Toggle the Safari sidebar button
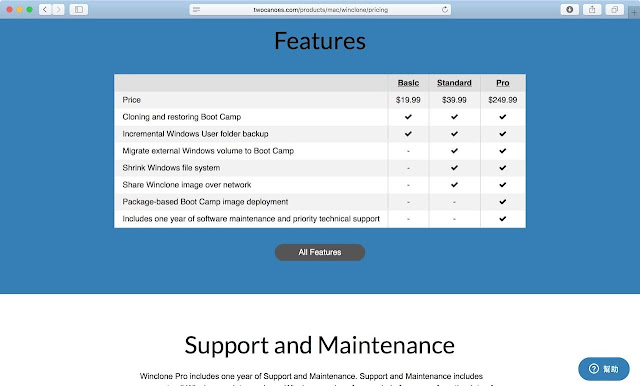The image size is (640, 386). 79,9
